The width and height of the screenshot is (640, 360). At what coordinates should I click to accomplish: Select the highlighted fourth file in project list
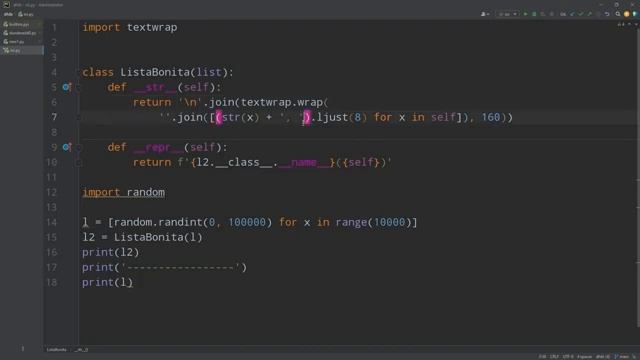pyautogui.click(x=21, y=51)
